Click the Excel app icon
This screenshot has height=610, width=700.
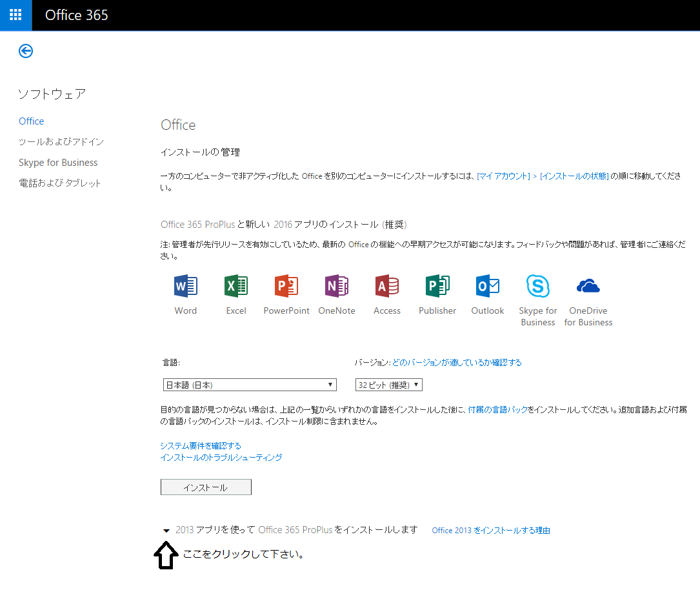point(236,286)
